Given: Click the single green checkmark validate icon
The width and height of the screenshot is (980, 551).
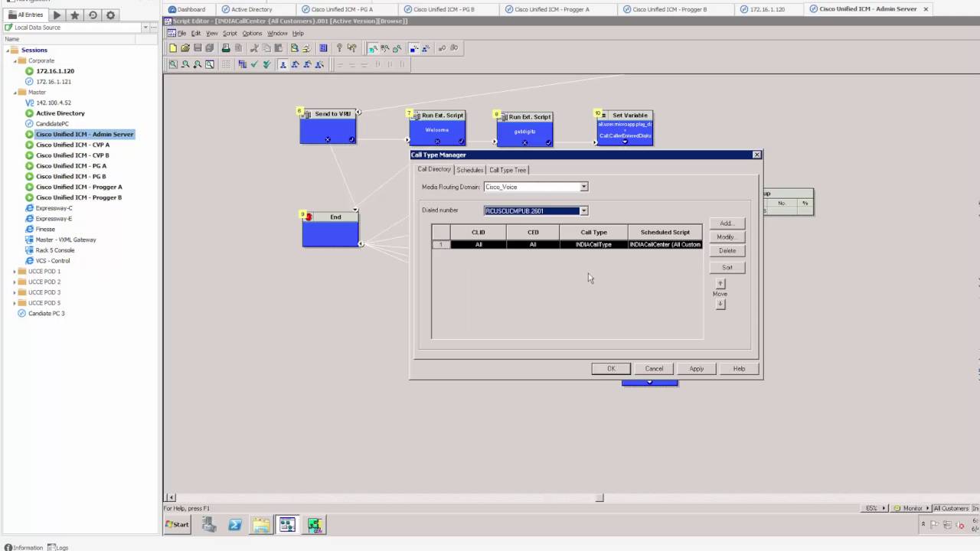Looking at the screenshot, I should (254, 65).
